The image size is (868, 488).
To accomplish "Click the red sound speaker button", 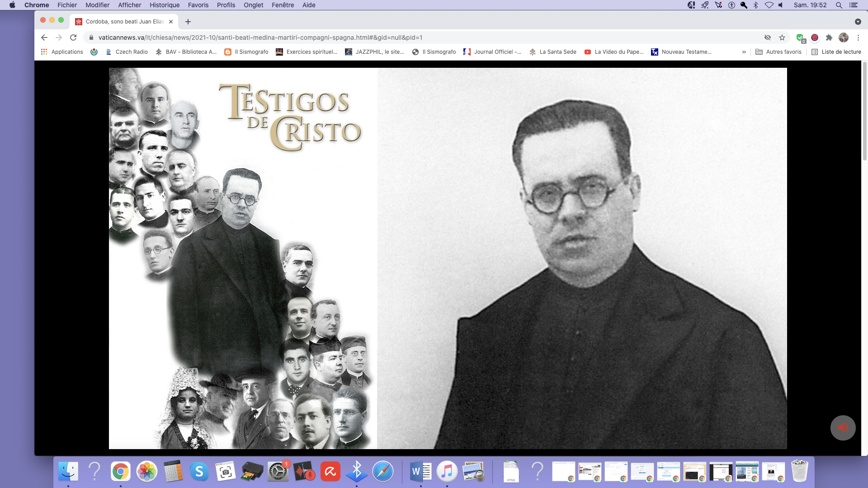I will point(843,427).
